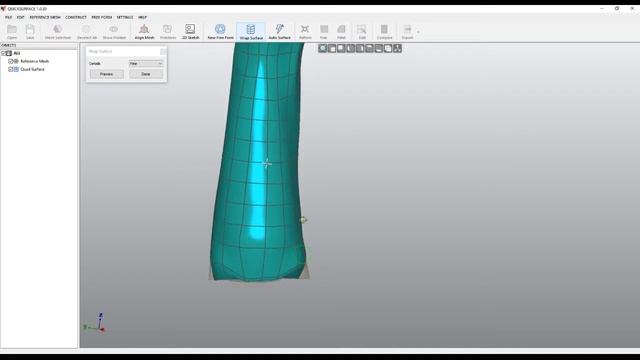The width and height of the screenshot is (640, 360).
Task: Click the Wrap Surface dialog title
Action: (x=100, y=51)
